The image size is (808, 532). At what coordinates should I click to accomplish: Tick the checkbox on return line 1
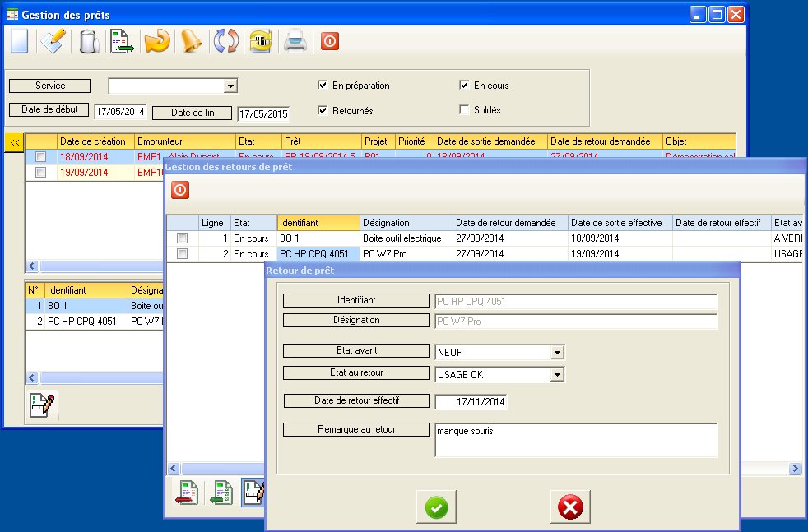click(182, 238)
